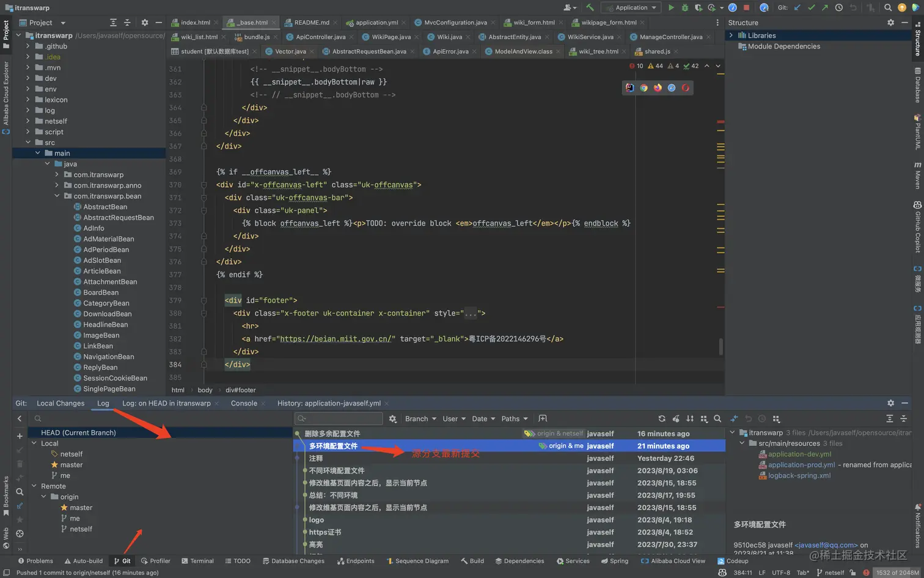This screenshot has width=924, height=578.
Task: Click the Build project hammer icon
Action: [590, 7]
